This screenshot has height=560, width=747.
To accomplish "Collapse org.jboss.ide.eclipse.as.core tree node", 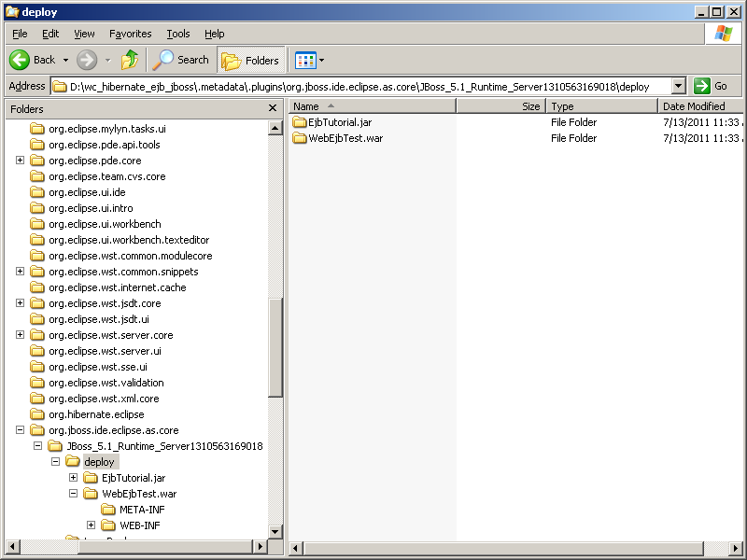I will (x=20, y=430).
